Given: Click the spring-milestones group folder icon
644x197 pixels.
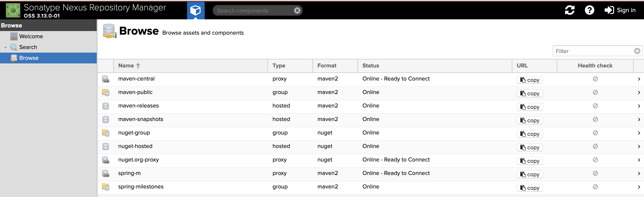Looking at the screenshot, I should pos(105,187).
